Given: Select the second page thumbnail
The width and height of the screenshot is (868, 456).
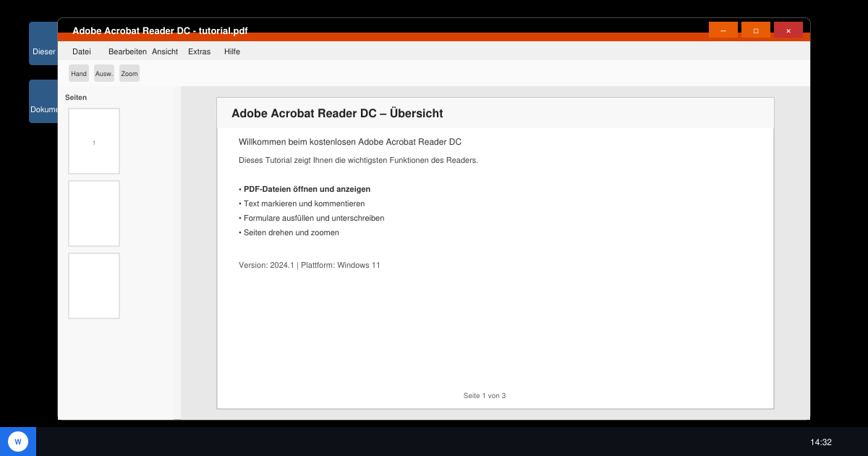Looking at the screenshot, I should click(94, 214).
